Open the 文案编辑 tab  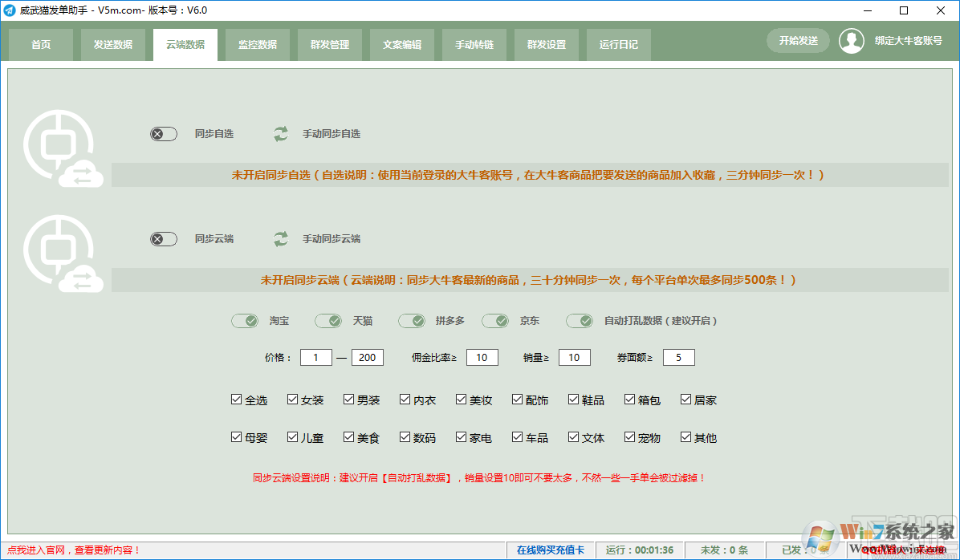(401, 45)
